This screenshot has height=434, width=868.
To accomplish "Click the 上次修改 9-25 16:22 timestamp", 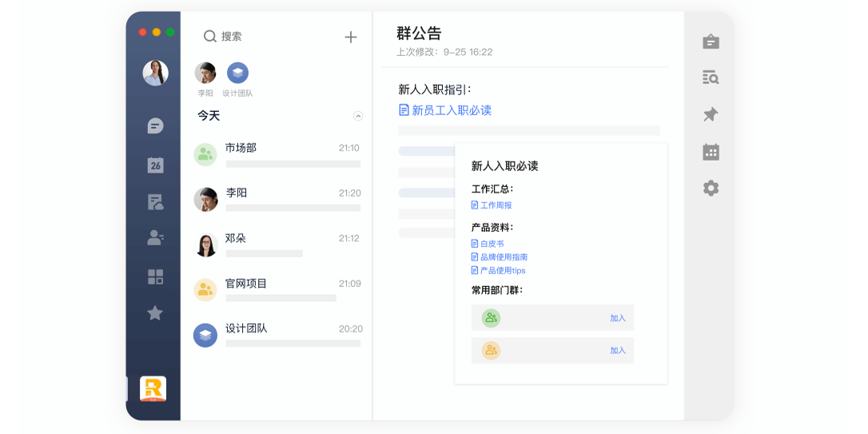I will pos(444,52).
